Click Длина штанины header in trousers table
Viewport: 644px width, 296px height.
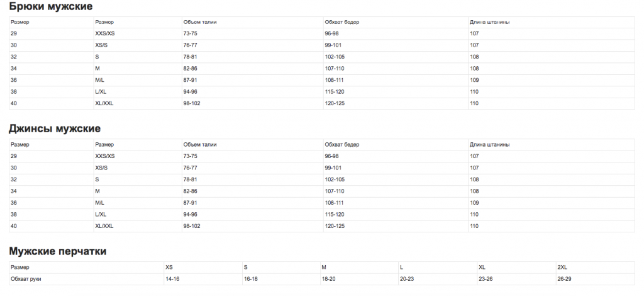click(x=490, y=22)
